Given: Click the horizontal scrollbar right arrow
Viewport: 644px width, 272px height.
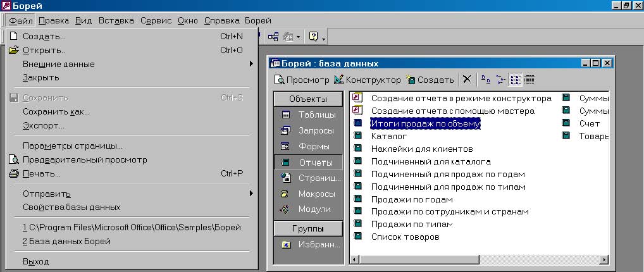Looking at the screenshot, I should 604,260.
